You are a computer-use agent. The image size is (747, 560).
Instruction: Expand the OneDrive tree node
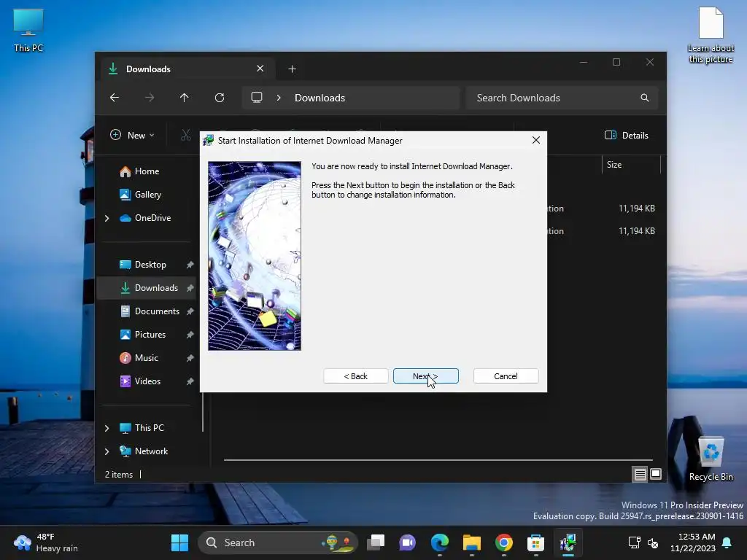(107, 218)
